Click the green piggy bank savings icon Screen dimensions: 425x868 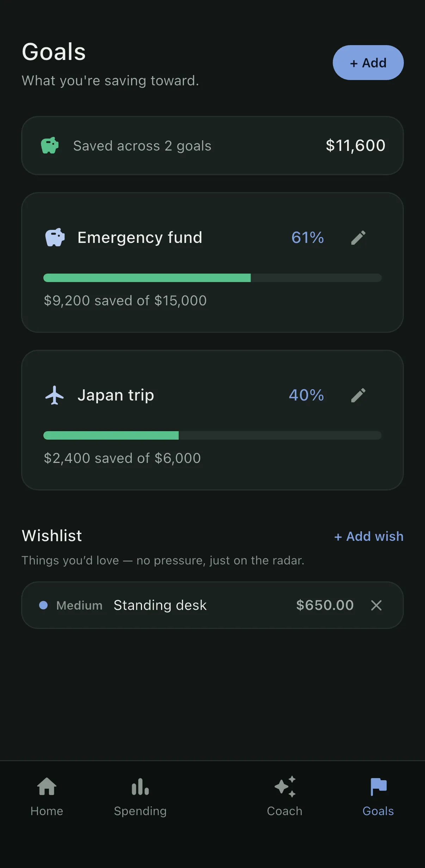(x=50, y=145)
